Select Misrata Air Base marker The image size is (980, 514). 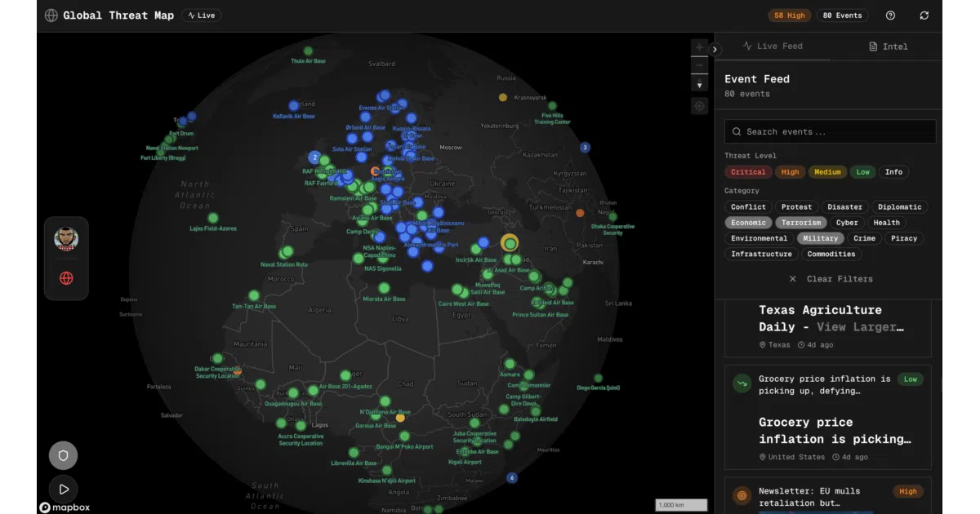pos(384,288)
